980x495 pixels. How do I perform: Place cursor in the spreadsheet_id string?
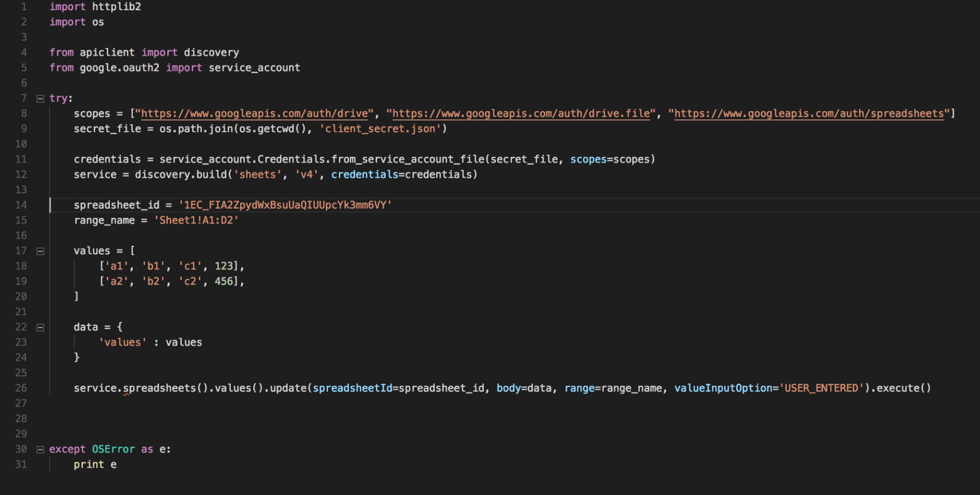pyautogui.click(x=286, y=205)
